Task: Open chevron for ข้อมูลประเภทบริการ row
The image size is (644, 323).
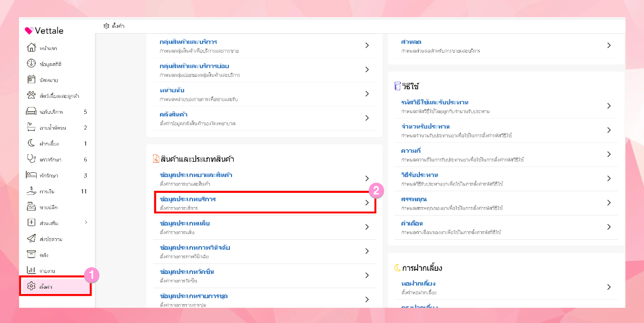Action: coord(367,203)
